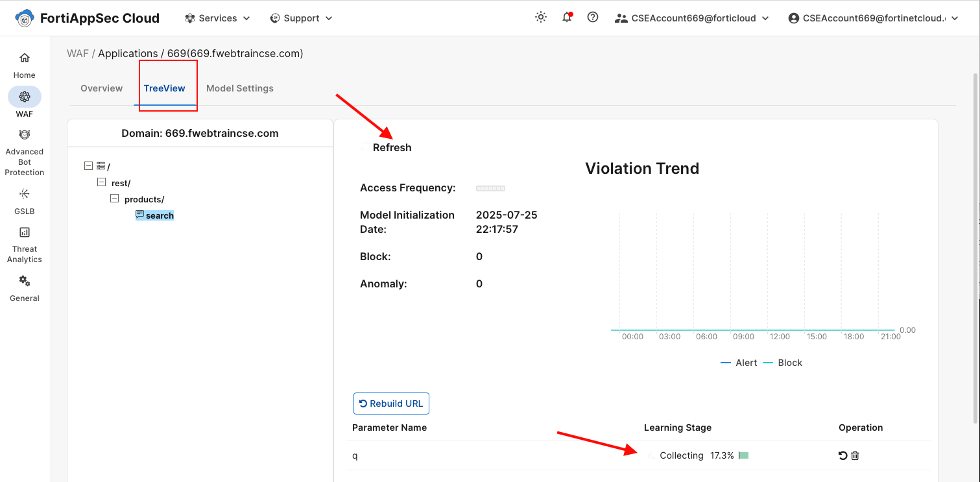Go to Applications in the breadcrumb
Image resolution: width=980 pixels, height=482 pixels.
(128, 53)
